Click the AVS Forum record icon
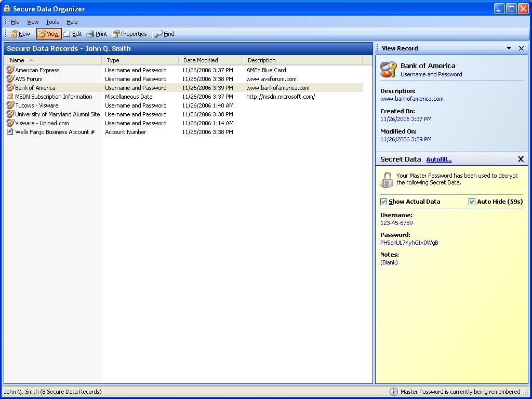The height and width of the screenshot is (399, 532). 10,79
